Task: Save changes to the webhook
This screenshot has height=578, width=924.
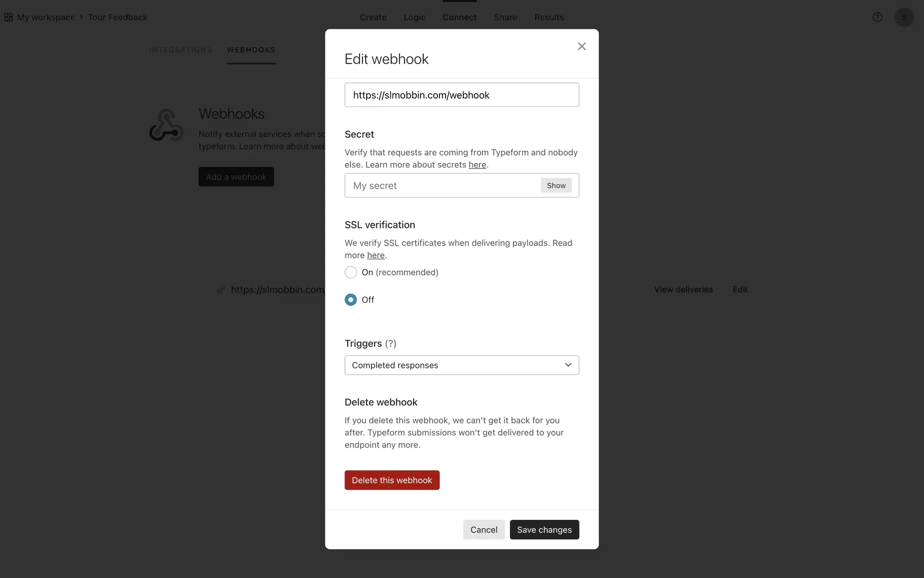Action: [x=544, y=530]
